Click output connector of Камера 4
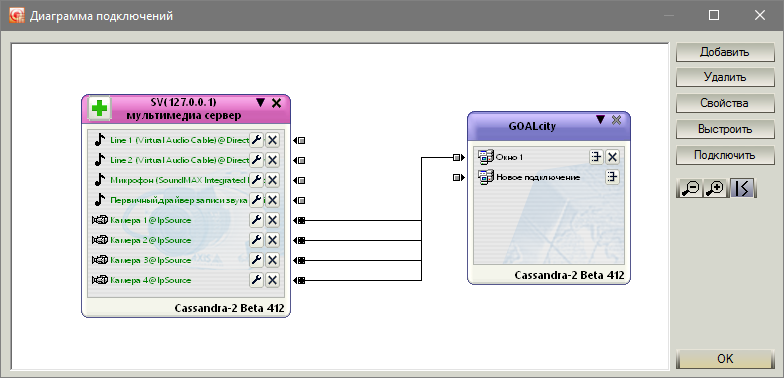The image size is (784, 378). tap(300, 280)
